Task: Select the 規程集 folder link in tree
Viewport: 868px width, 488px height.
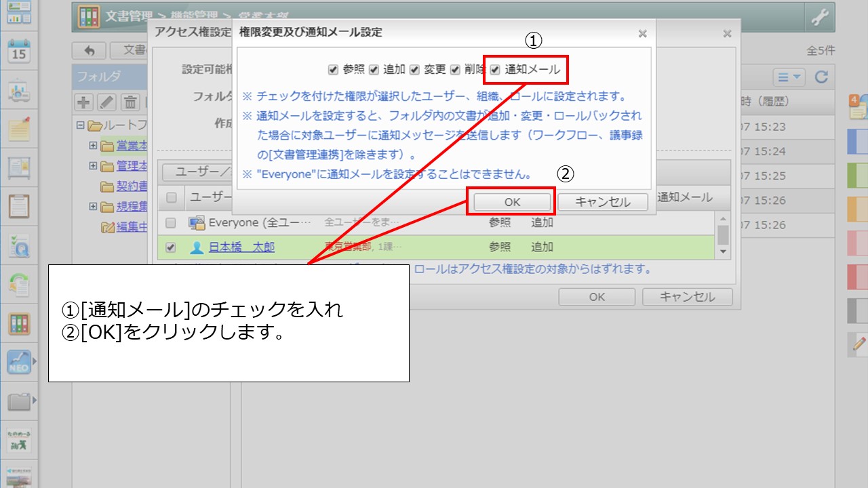Action: coord(132,206)
